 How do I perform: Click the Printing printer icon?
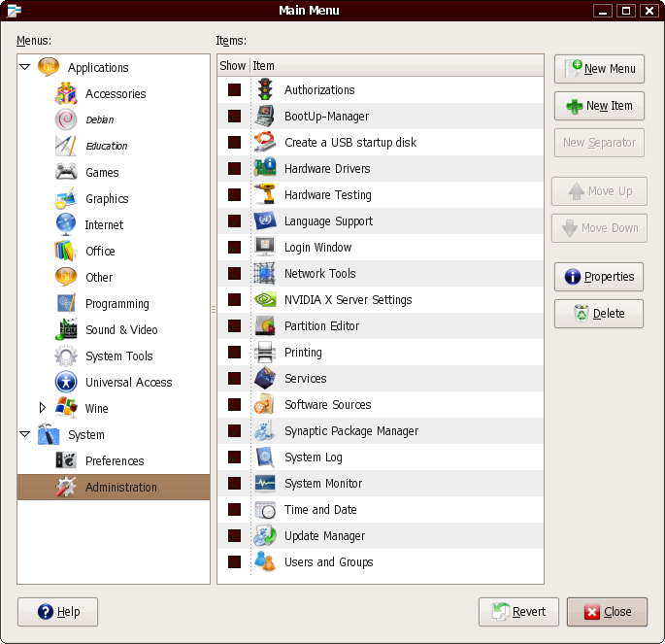tap(265, 352)
